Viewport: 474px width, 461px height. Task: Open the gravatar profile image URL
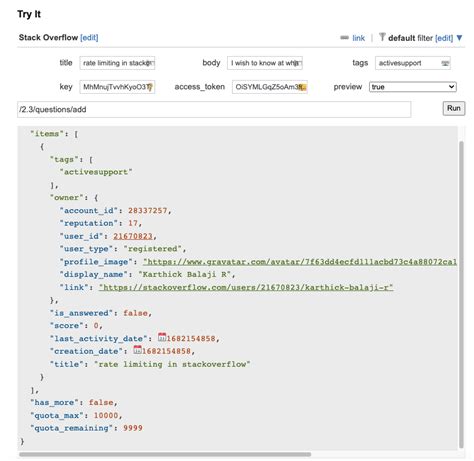coord(300,262)
